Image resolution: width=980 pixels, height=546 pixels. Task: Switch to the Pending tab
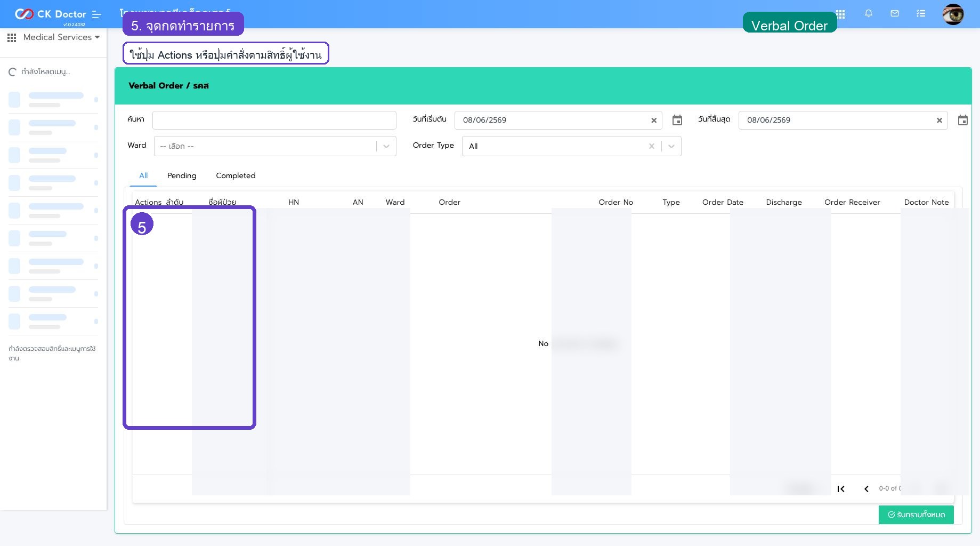[x=182, y=175]
